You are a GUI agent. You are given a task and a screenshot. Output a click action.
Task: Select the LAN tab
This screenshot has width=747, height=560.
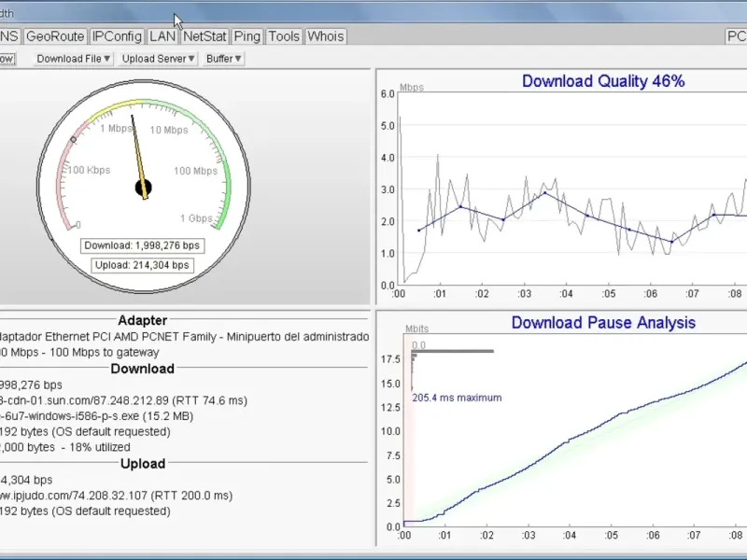click(x=162, y=36)
